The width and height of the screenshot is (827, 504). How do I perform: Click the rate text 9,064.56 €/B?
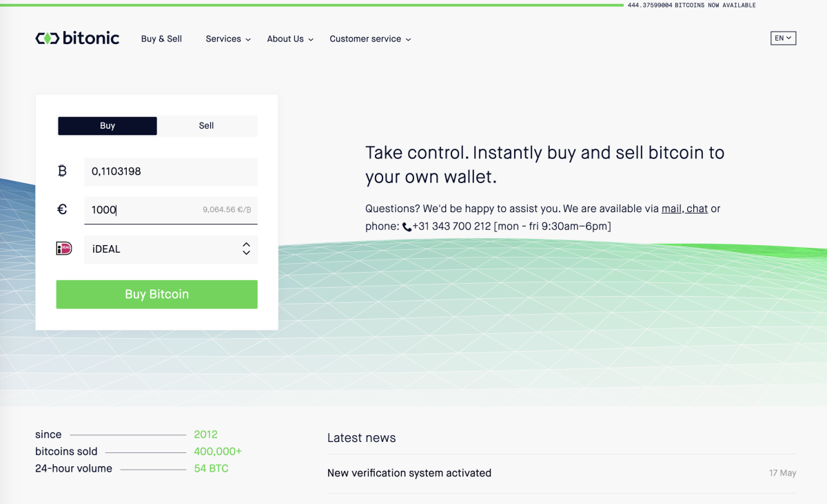[x=227, y=210]
